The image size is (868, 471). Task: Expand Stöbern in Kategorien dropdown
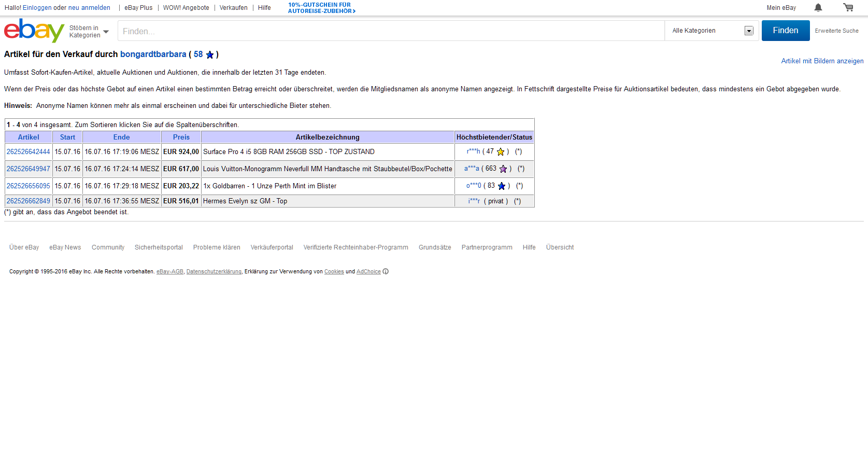click(x=89, y=32)
